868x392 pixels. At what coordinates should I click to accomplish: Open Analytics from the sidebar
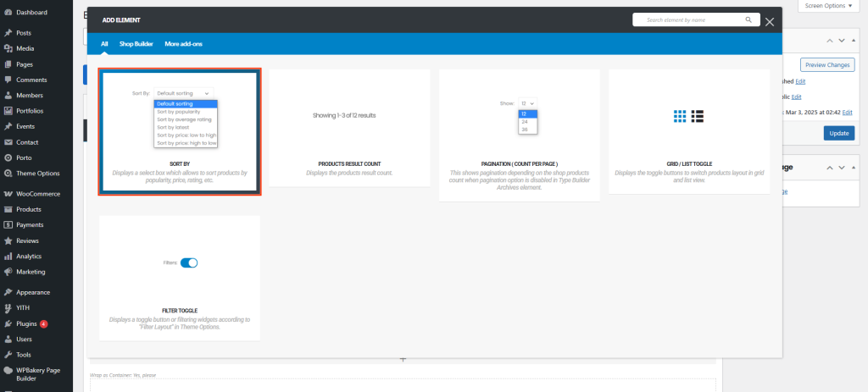click(x=29, y=256)
